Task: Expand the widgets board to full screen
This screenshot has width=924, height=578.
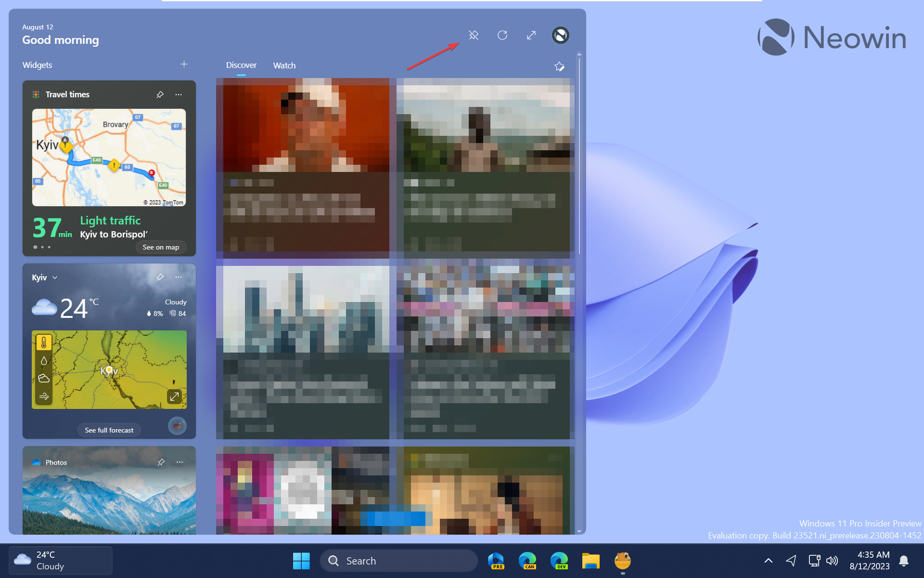Action: tap(531, 35)
